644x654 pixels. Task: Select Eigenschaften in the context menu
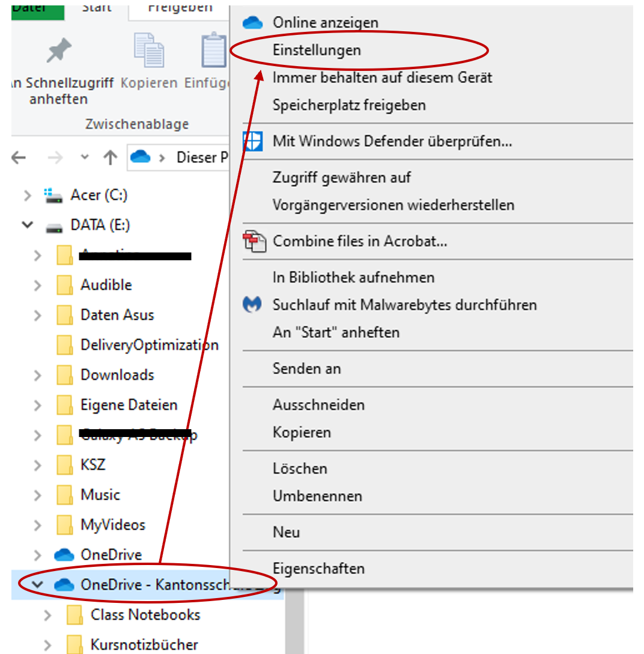[x=318, y=568]
